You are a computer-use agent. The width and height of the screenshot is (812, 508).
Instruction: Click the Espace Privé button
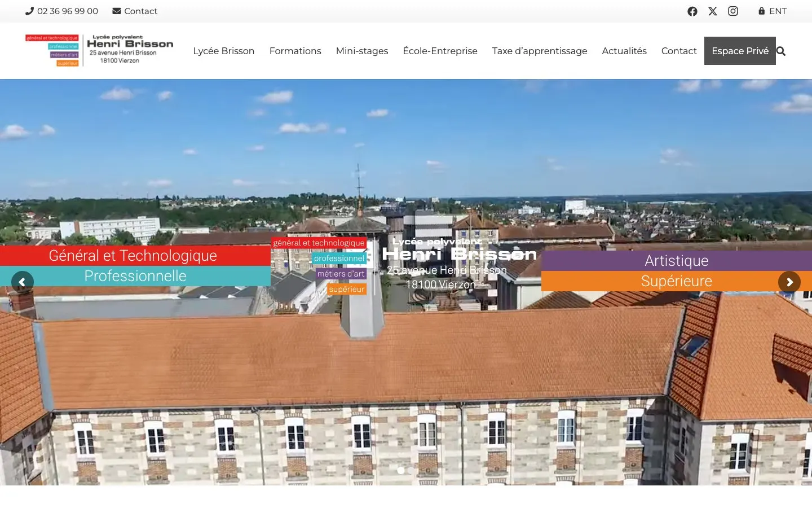(740, 51)
